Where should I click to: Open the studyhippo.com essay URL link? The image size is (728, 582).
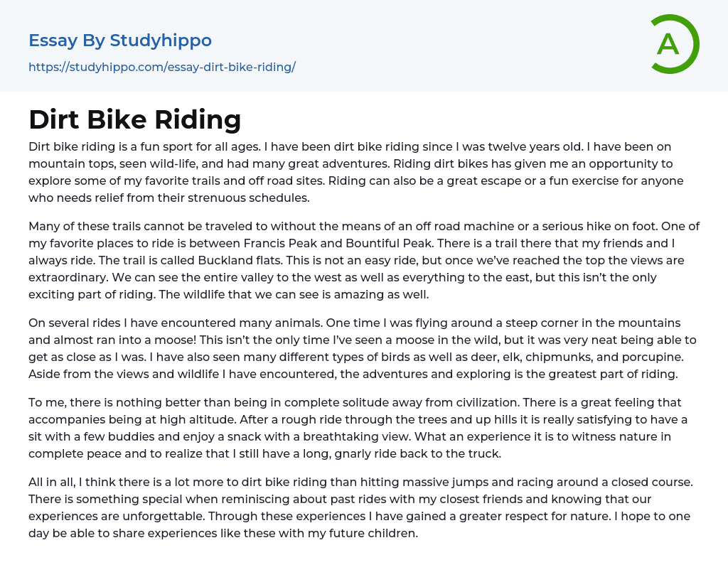[161, 67]
